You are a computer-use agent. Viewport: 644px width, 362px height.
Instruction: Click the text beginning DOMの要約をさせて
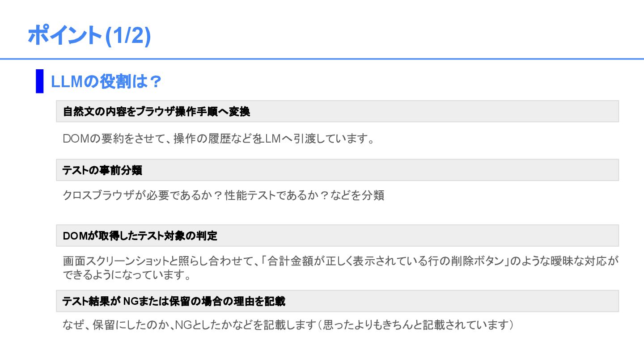click(x=219, y=139)
